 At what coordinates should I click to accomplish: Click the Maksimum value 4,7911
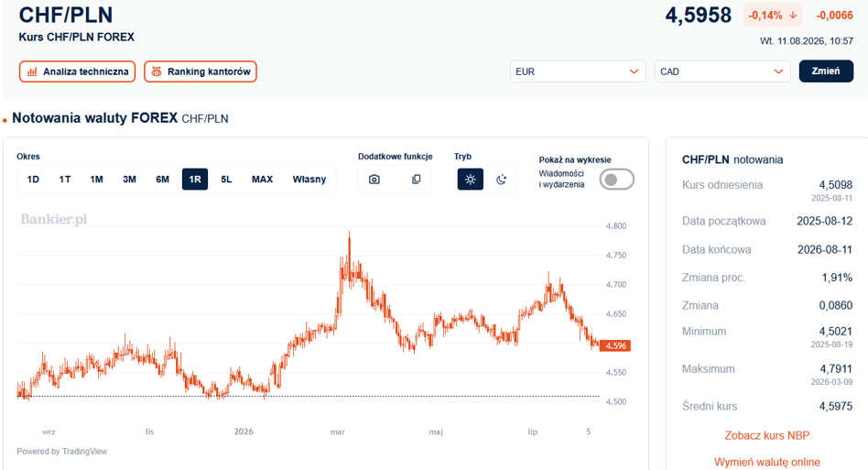(836, 368)
